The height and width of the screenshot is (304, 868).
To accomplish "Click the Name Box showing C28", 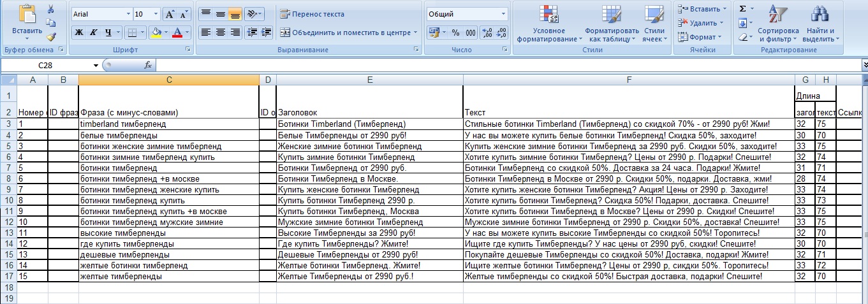I will [46, 65].
